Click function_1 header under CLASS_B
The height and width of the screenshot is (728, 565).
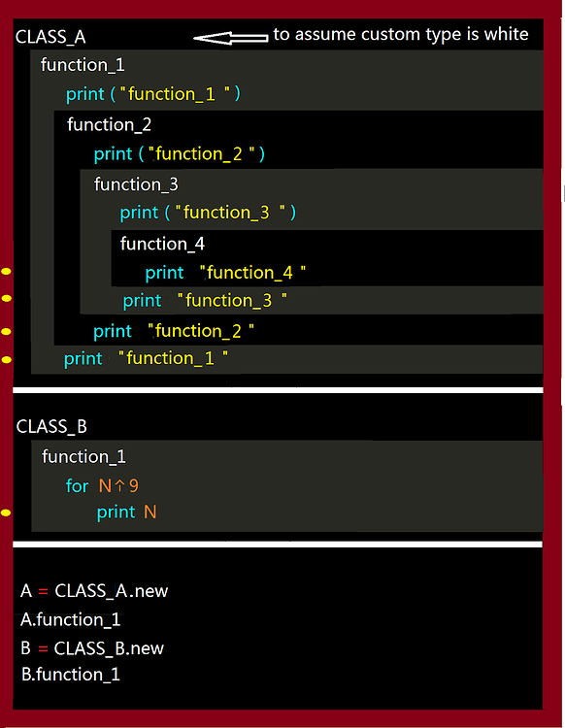83,457
